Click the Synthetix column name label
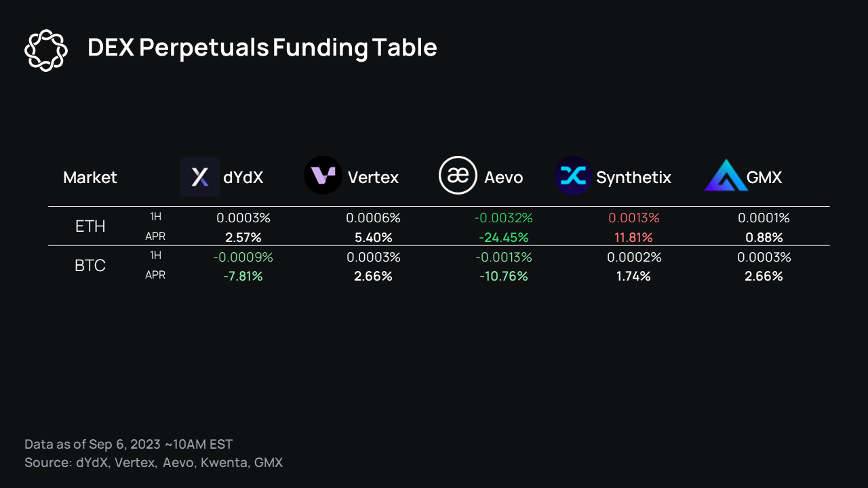Image resolution: width=868 pixels, height=488 pixels. pos(633,178)
